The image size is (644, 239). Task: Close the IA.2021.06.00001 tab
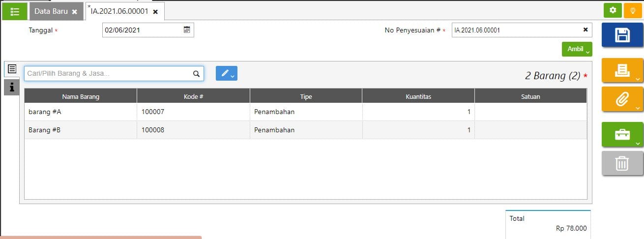pyautogui.click(x=155, y=12)
